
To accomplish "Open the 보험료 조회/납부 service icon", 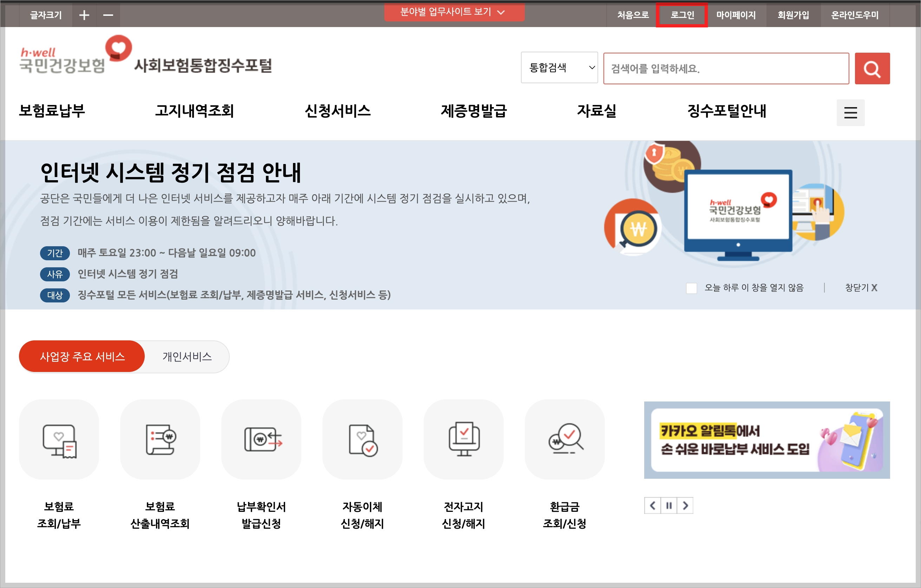I will pos(59,440).
